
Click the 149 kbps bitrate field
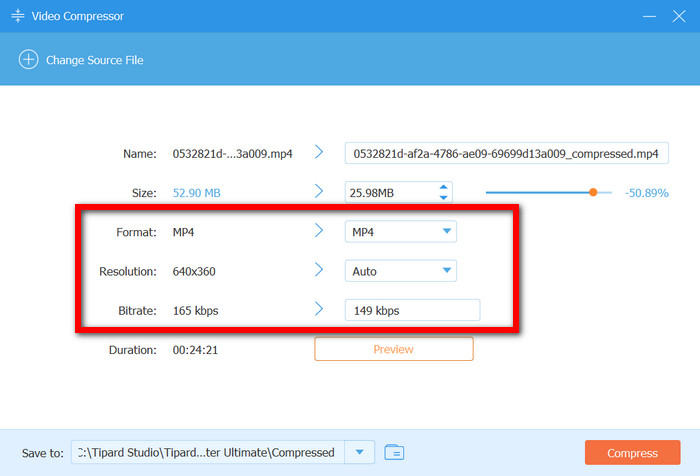pyautogui.click(x=412, y=310)
